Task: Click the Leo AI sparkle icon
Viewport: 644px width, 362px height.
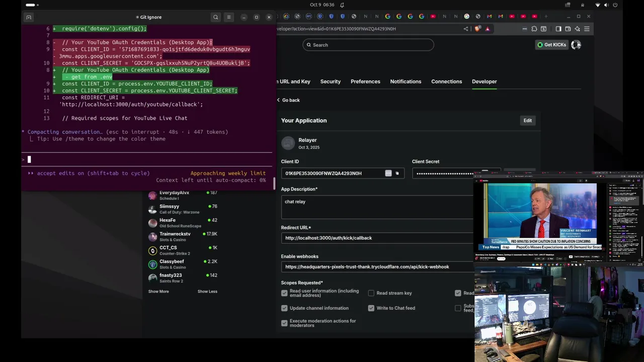Action: pyautogui.click(x=577, y=29)
